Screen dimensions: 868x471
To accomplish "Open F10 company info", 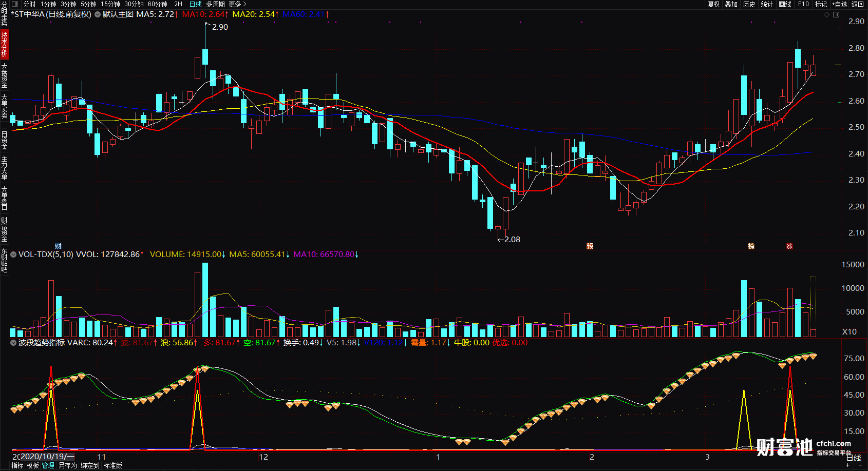I will [803, 4].
